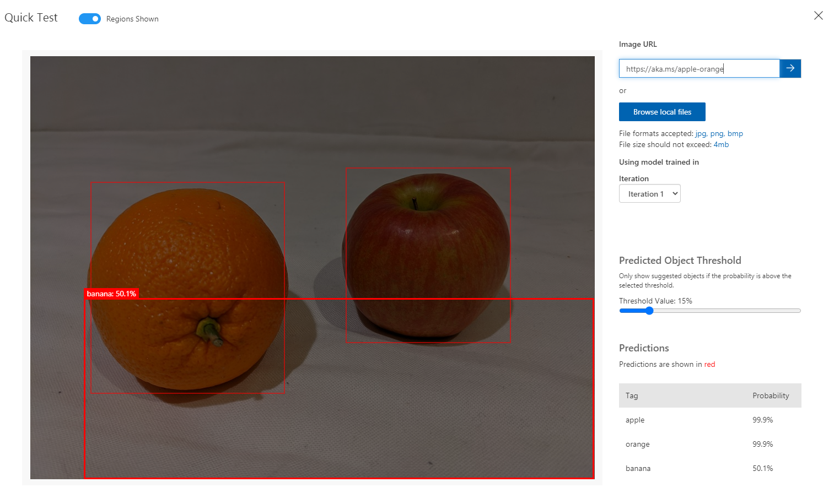Click the Quick Test title
The width and height of the screenshot is (834, 504).
[31, 17]
